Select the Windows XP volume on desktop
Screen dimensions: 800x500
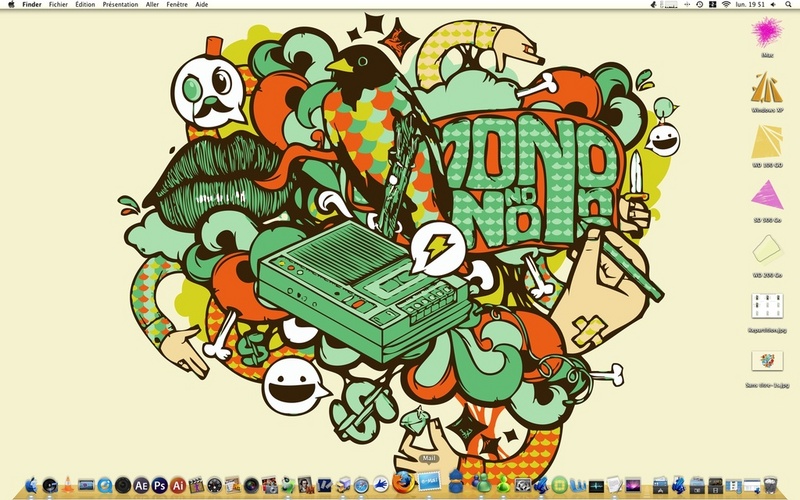[767, 88]
